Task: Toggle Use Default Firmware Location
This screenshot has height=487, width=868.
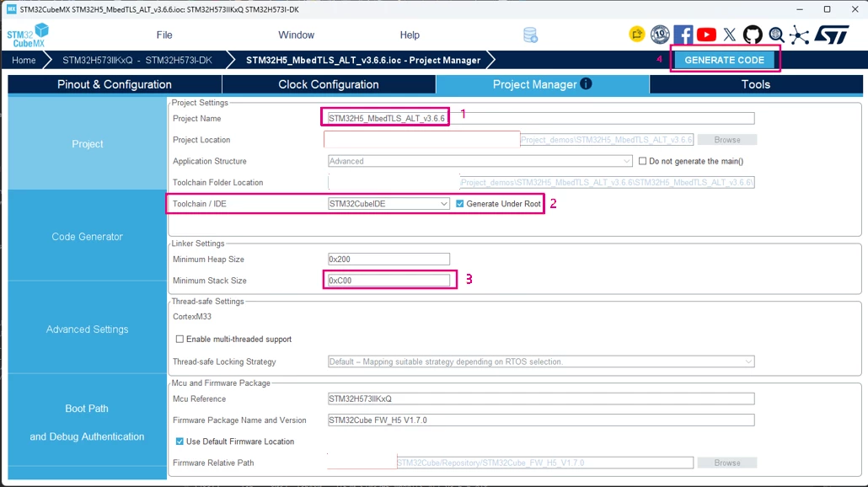Action: (x=179, y=441)
